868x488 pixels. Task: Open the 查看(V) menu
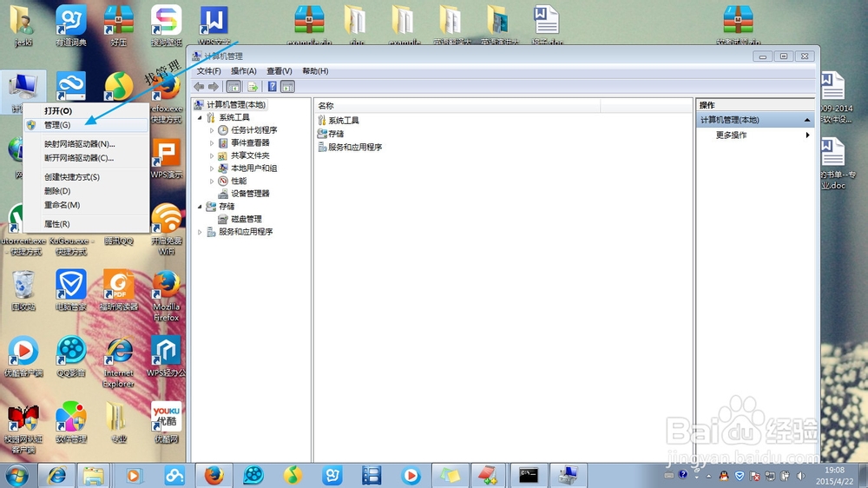point(279,71)
